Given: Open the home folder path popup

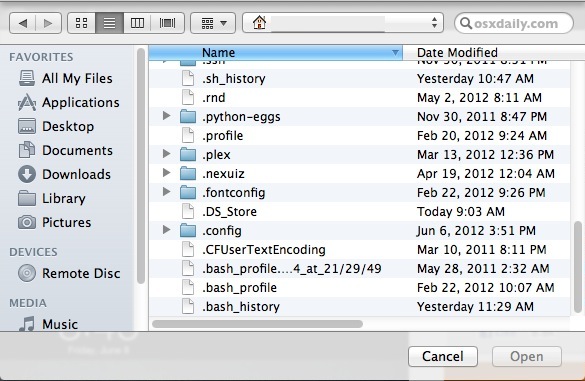Looking at the screenshot, I should (343, 23).
